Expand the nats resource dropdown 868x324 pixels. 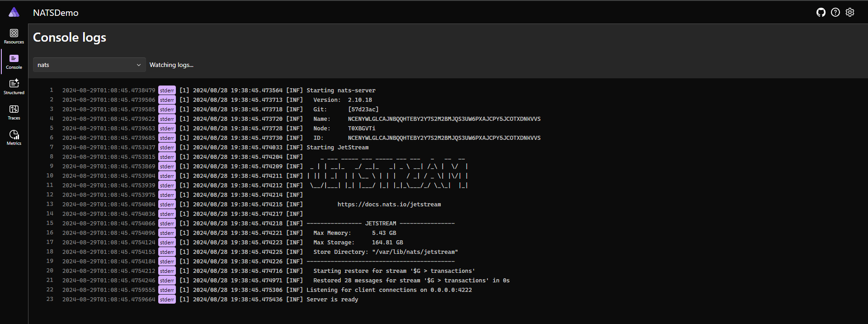(x=89, y=65)
